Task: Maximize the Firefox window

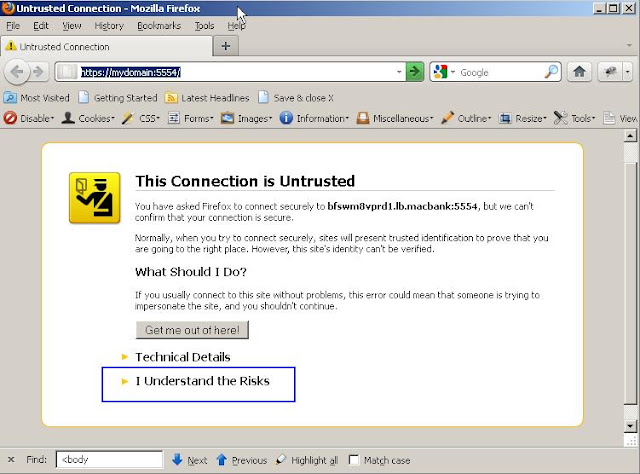Action: [613, 8]
